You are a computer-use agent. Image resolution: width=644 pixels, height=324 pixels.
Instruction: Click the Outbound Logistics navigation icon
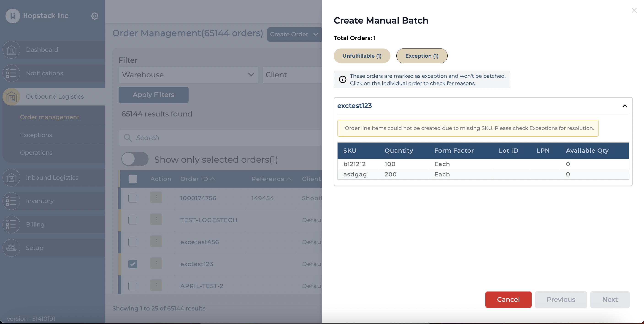pyautogui.click(x=11, y=96)
